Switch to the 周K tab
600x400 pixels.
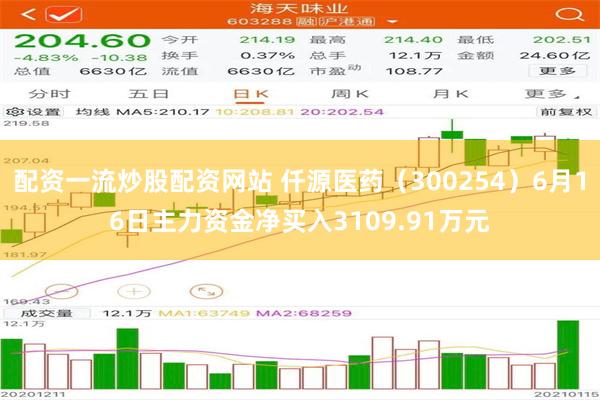[350, 94]
